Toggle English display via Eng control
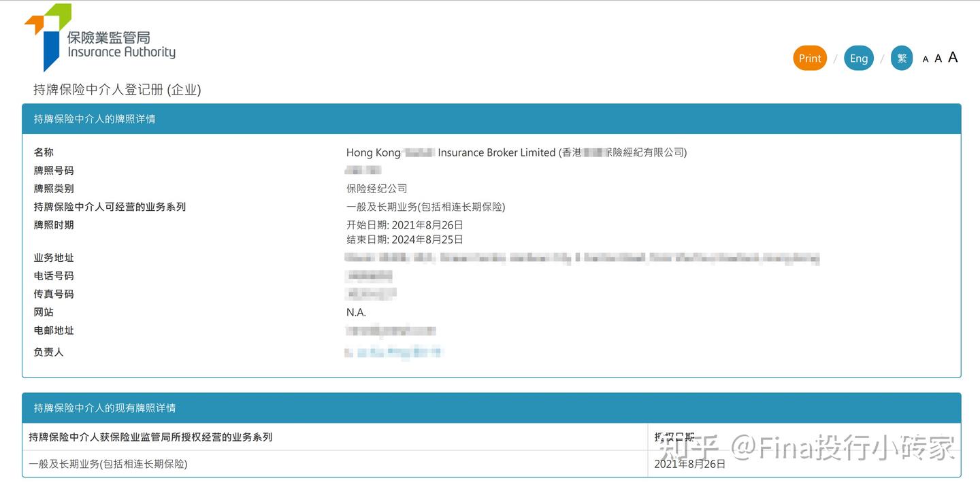The height and width of the screenshot is (487, 980). pos(858,58)
